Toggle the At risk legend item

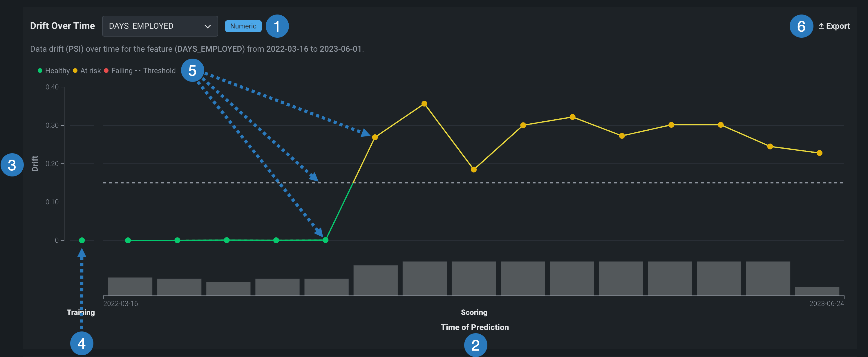[x=87, y=71]
